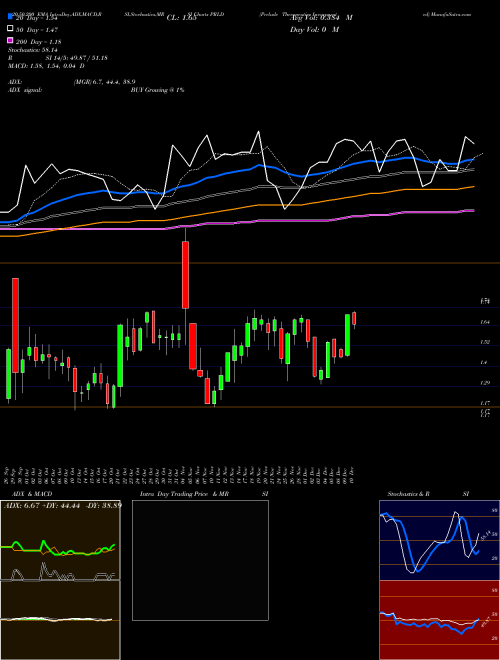Click the 'BUY Growing @ 1%' signal text

pos(157,90)
